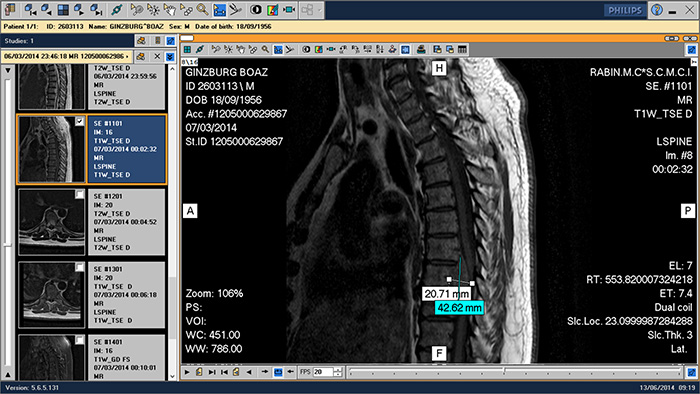Select the SE #1301 T1W_TSE D series entry
Image resolution: width=700 pixels, height=394 pixels.
pos(126,294)
